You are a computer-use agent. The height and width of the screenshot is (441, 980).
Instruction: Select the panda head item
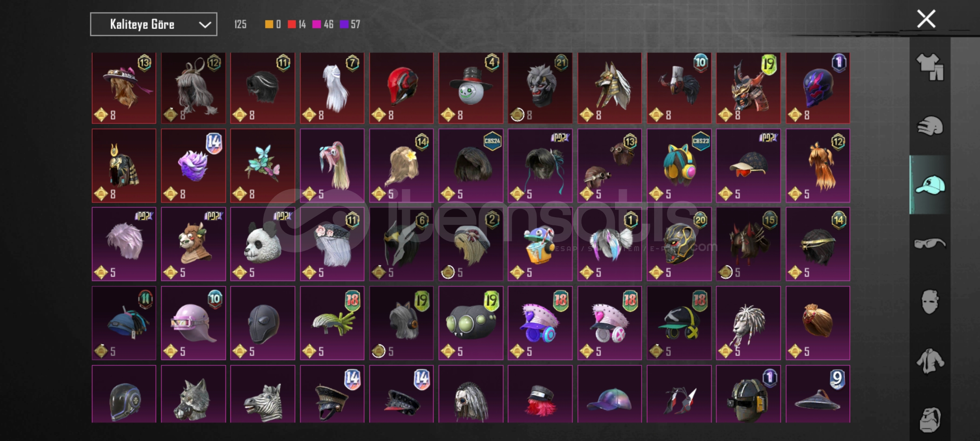pyautogui.click(x=263, y=244)
